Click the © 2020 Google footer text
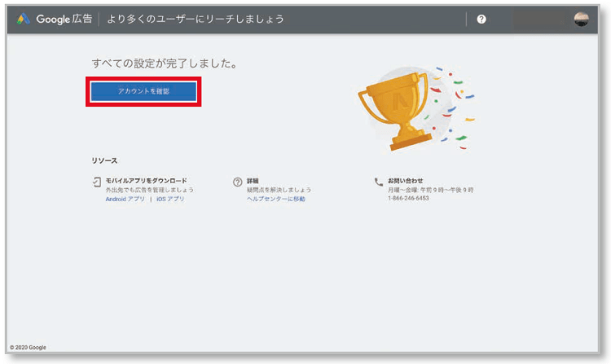This screenshot has width=611, height=364. click(x=29, y=347)
